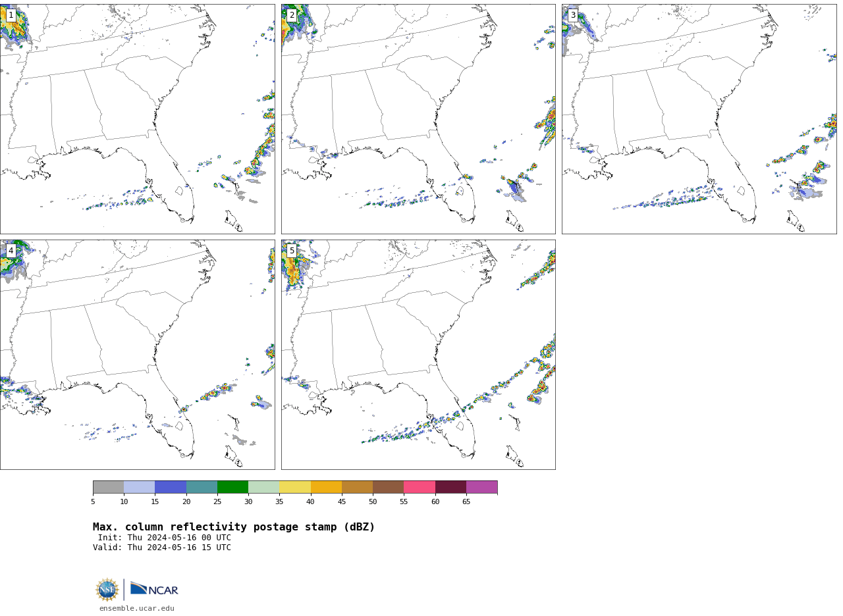Screen dimensions: 843x616
Task: Click the member number 3 label box
Action: click(x=572, y=15)
